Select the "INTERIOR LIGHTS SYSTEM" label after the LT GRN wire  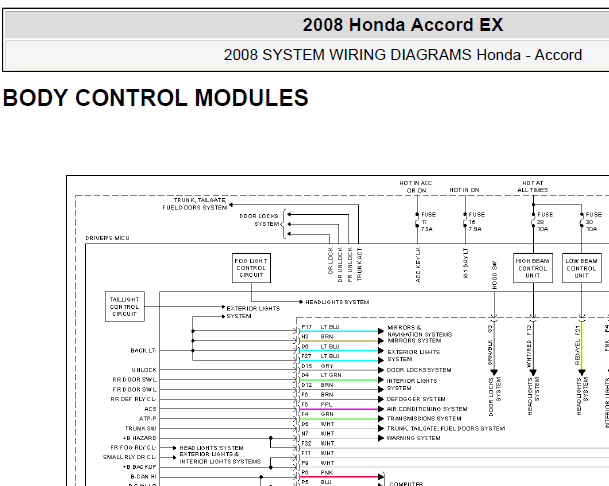point(412,385)
